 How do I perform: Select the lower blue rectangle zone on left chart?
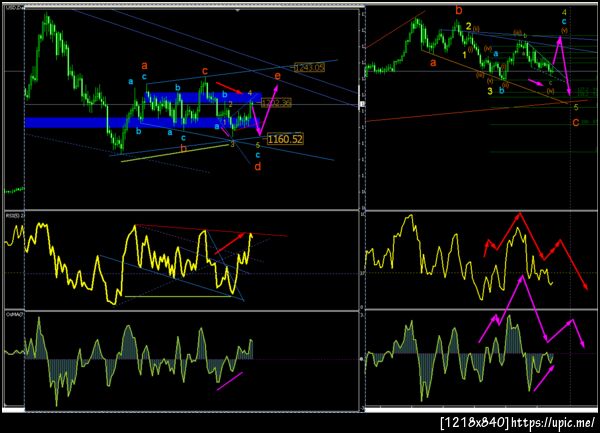[x=142, y=122]
